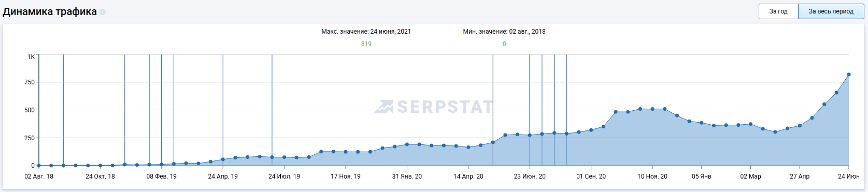This screenshot has width=868, height=192.
Task: Select the data point above 24 Окт. 18
Action: (x=100, y=166)
